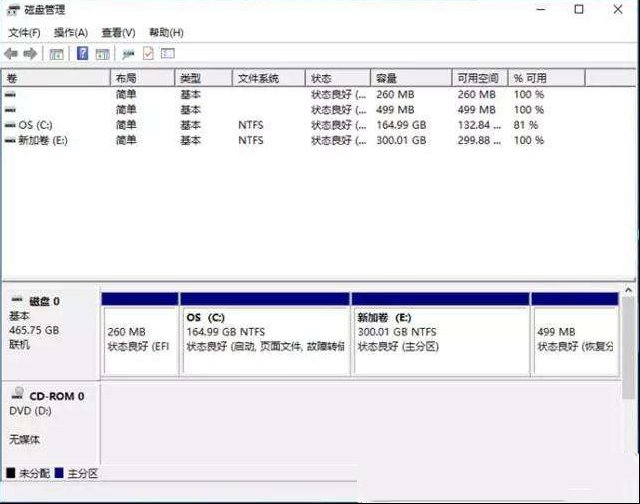Click the 300.01 GB capacity cell
The height and width of the screenshot is (504, 640).
point(401,141)
